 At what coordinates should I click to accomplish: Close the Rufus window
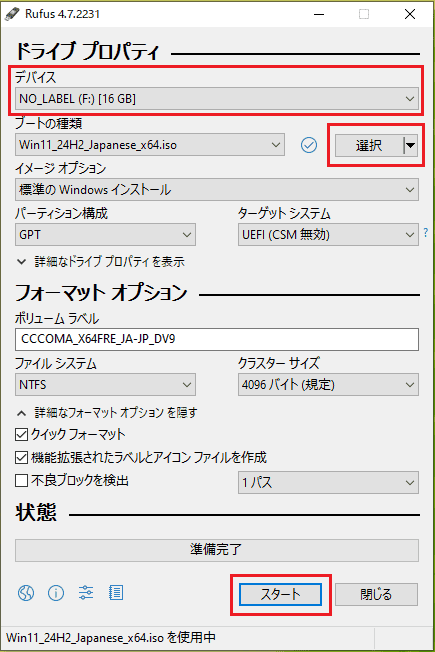coord(410,14)
